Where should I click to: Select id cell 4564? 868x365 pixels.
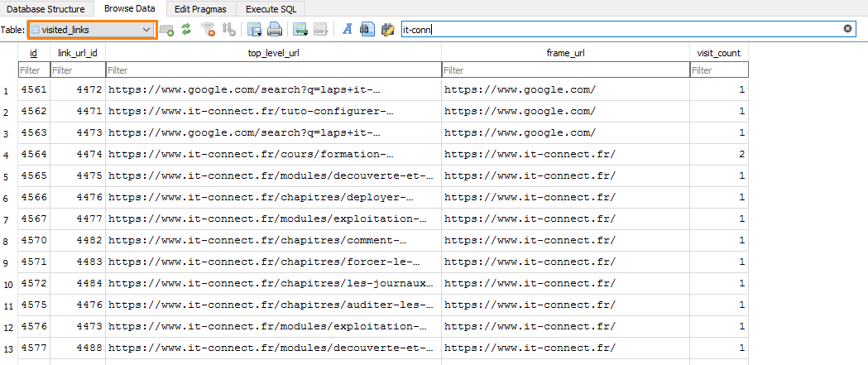(x=34, y=154)
